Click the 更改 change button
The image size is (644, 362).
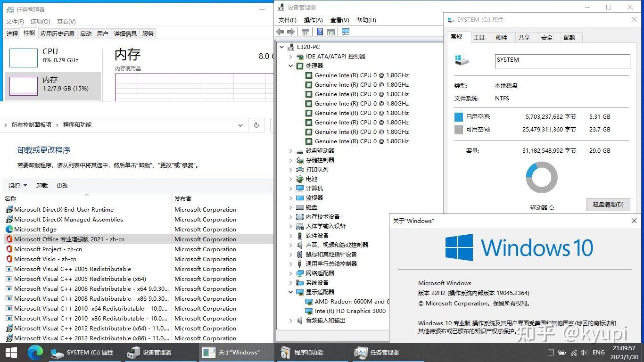pos(62,185)
